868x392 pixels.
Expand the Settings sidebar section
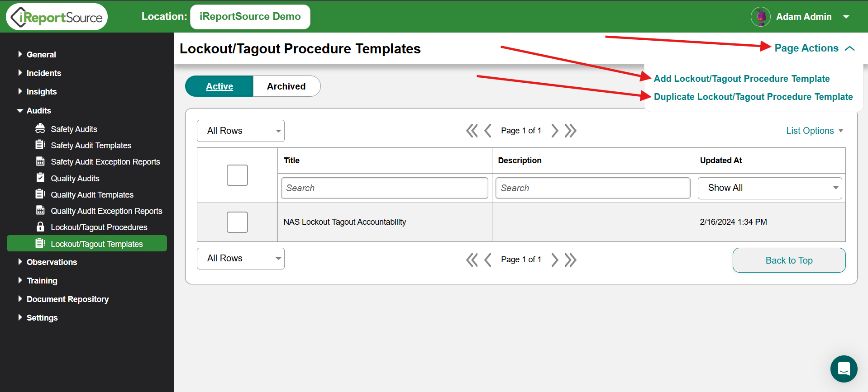point(38,317)
